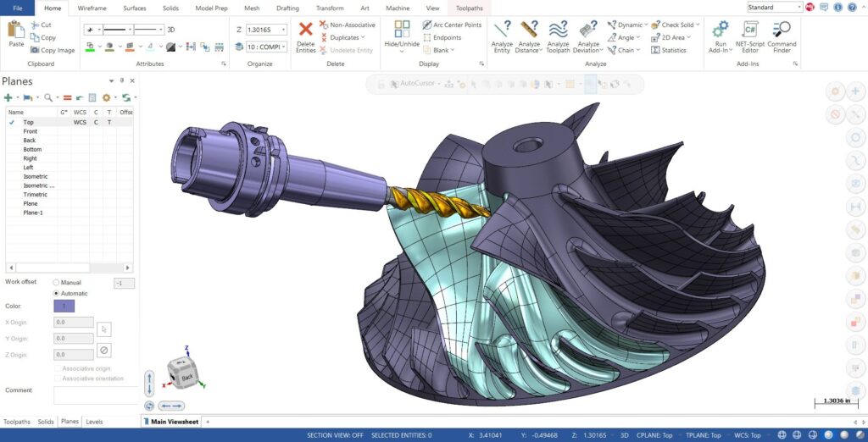Click the Paste clipboard icon

(x=16, y=30)
